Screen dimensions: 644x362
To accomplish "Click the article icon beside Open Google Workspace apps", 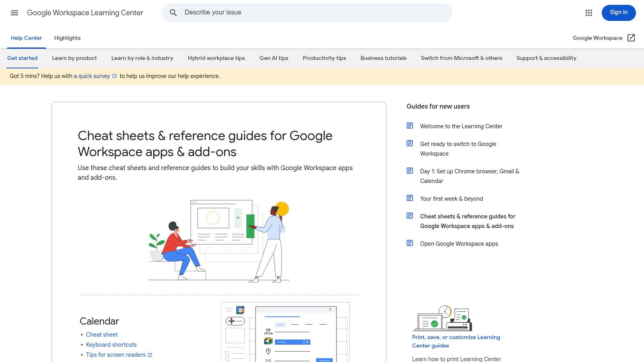I will (x=409, y=243).
